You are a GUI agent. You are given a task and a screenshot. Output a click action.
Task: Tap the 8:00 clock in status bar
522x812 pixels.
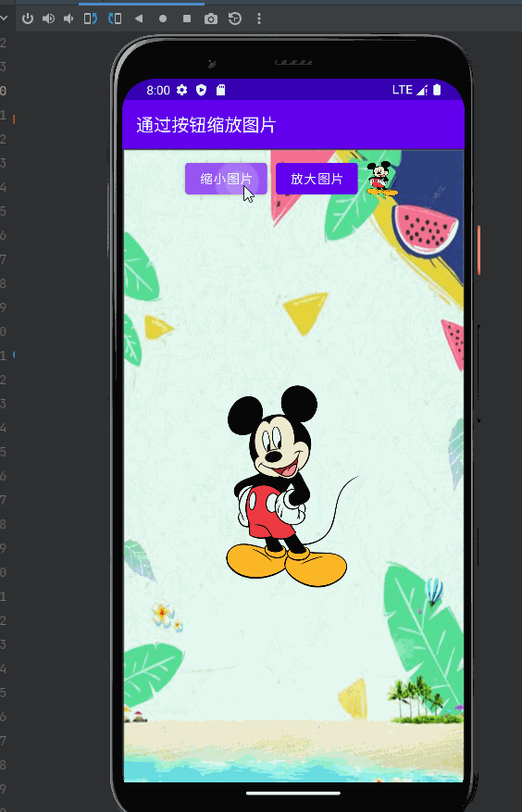point(158,90)
